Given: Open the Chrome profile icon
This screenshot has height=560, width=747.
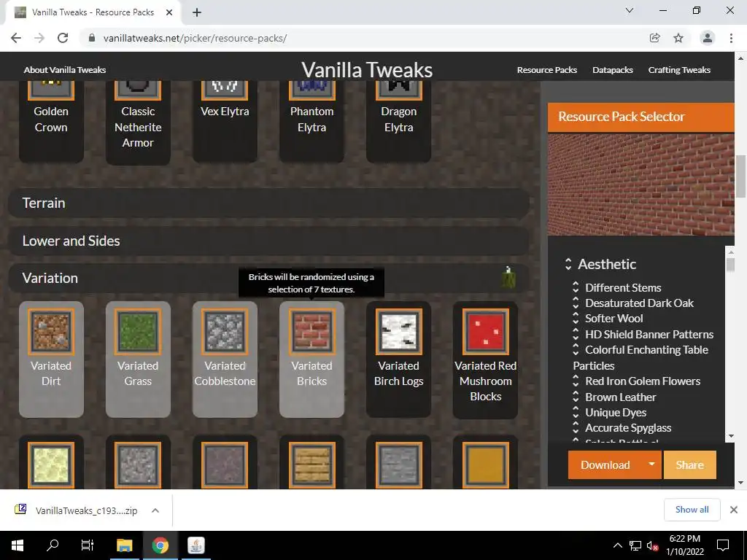Looking at the screenshot, I should pos(708,38).
